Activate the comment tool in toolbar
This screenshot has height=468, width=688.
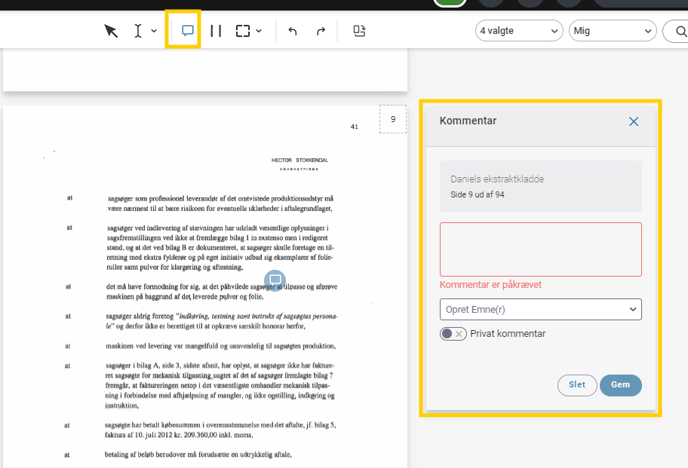187,30
